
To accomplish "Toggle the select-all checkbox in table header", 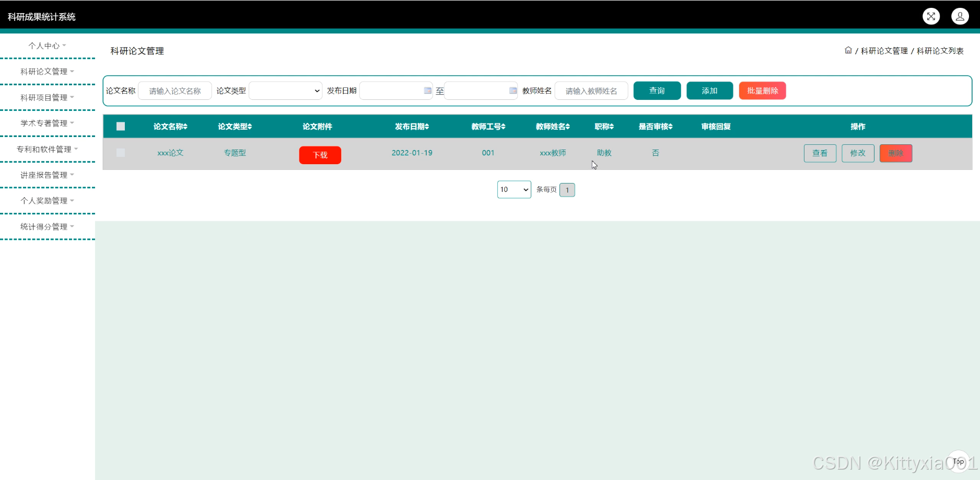I will 121,126.
